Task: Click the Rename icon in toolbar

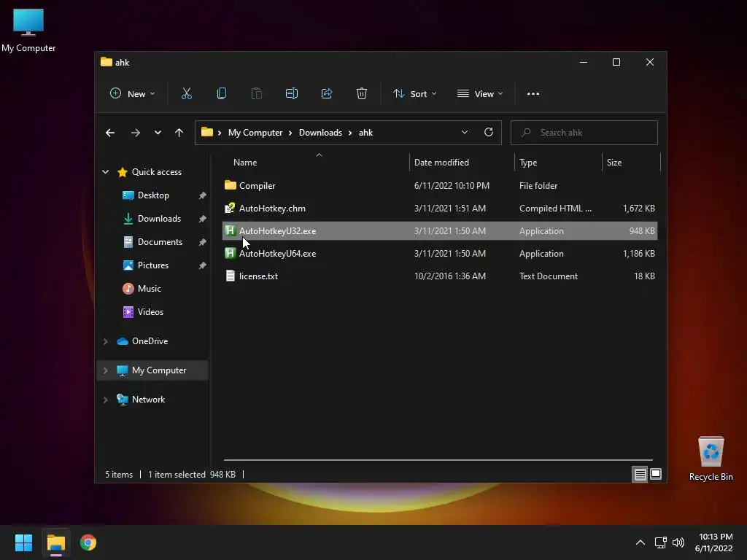Action: 292,94
